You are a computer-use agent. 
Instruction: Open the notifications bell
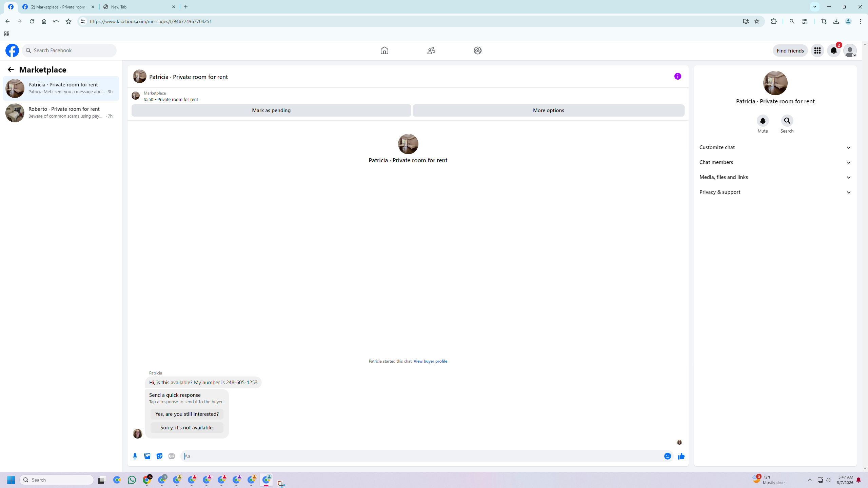pos(833,50)
